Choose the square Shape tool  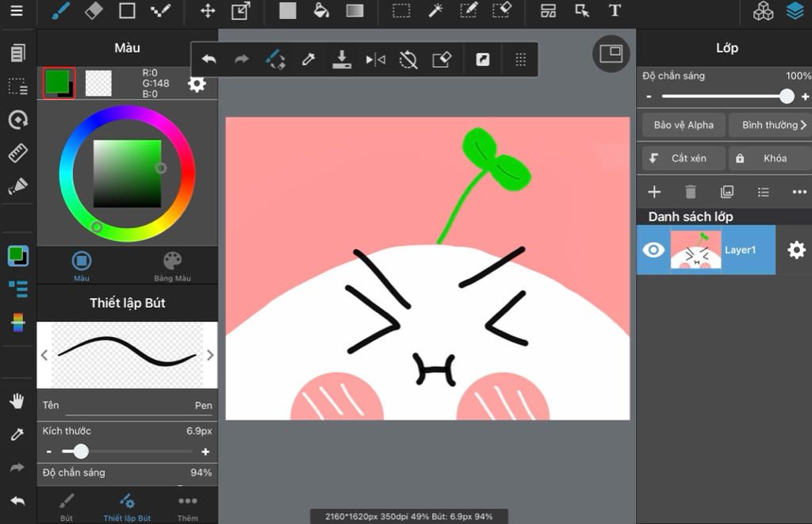click(127, 11)
